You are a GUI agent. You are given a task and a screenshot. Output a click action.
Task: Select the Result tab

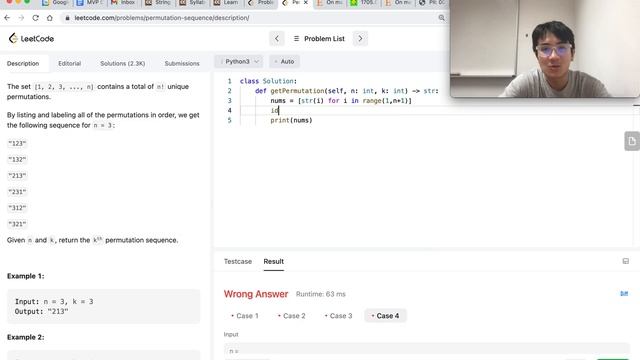(273, 261)
